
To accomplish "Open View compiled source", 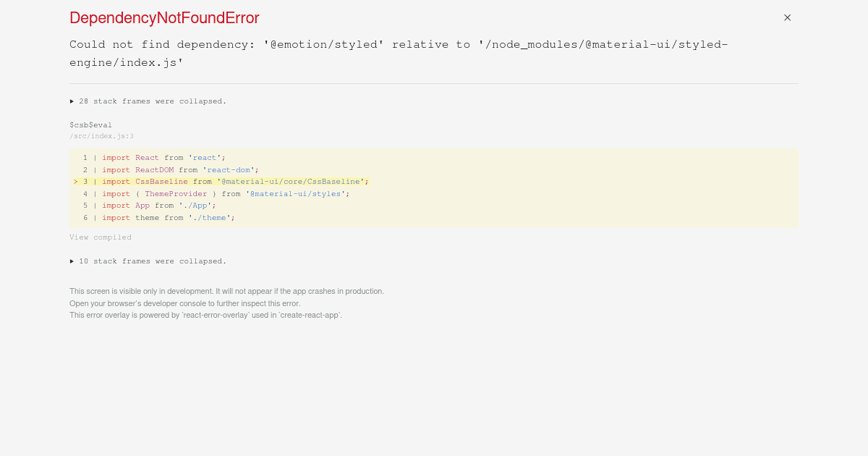I will coord(101,237).
